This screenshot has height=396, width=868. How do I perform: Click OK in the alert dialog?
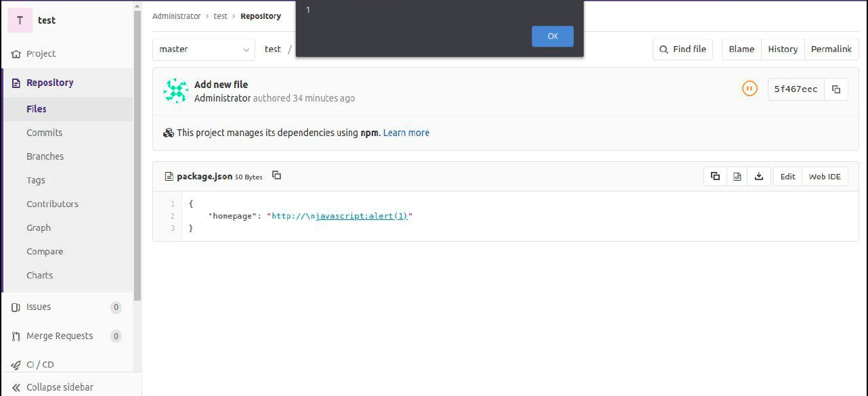tap(552, 37)
